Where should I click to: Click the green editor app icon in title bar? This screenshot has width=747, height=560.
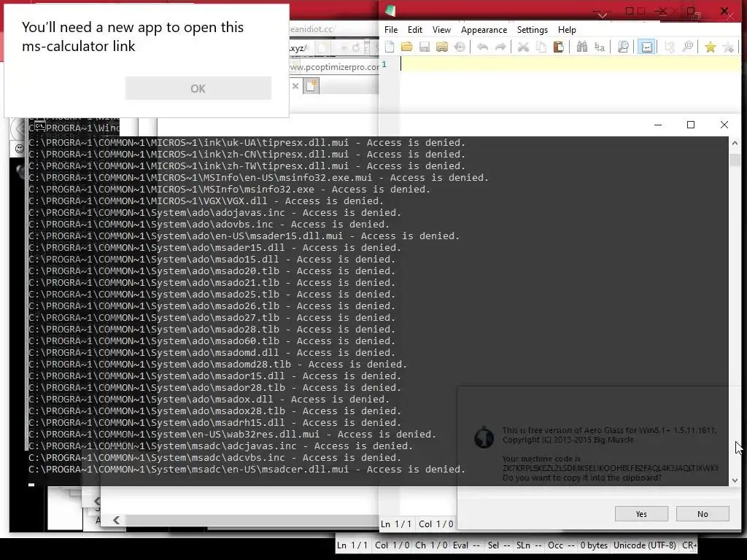point(391,10)
